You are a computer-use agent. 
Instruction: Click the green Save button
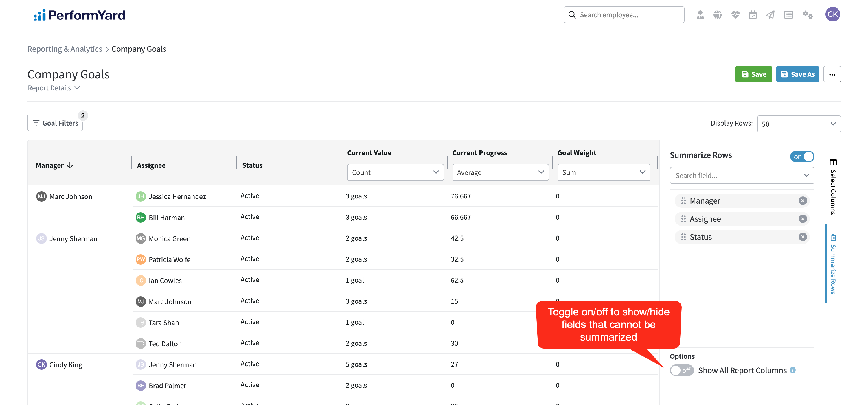[x=753, y=74]
